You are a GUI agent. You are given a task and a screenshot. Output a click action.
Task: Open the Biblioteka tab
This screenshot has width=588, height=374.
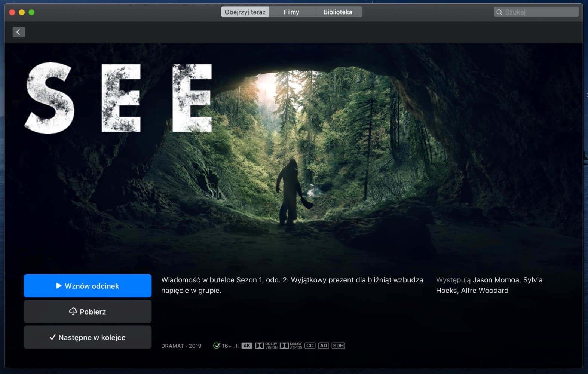[338, 12]
